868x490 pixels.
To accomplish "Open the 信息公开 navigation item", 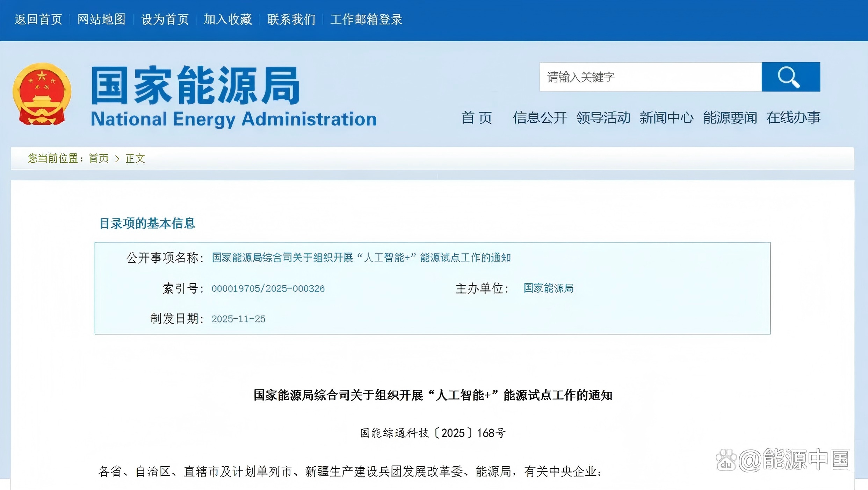I will pyautogui.click(x=540, y=118).
